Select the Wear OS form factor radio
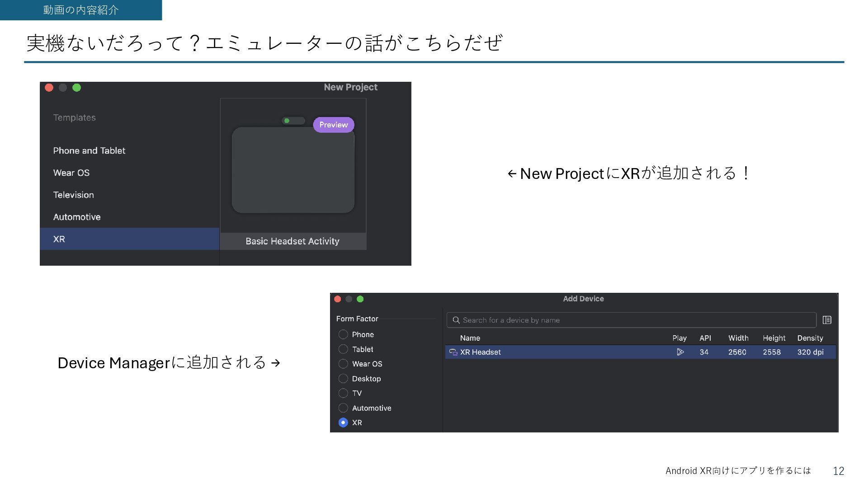 343,364
